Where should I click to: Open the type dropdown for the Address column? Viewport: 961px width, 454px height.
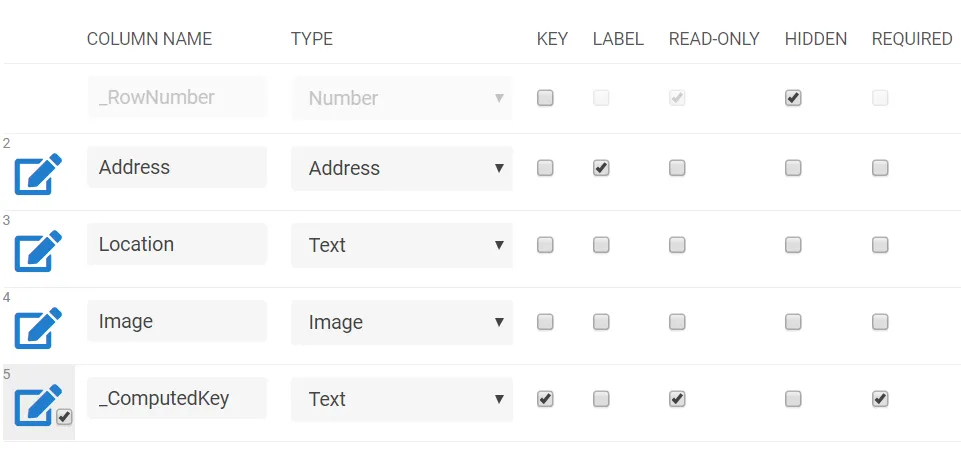pyautogui.click(x=402, y=168)
